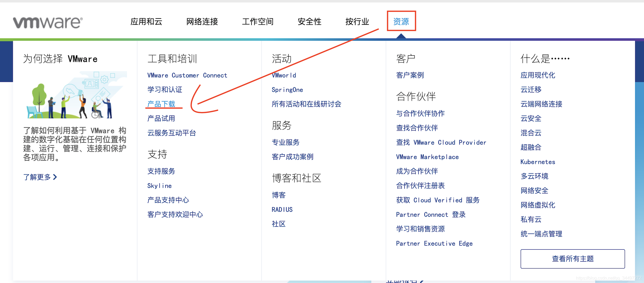Image resolution: width=644 pixels, height=283 pixels.
Task: Visit 云服务互动平台
Action: pos(172,133)
